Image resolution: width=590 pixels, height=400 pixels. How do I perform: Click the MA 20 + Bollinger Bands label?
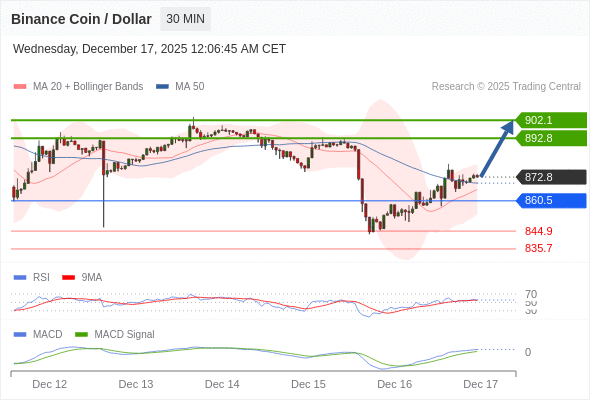(x=88, y=87)
